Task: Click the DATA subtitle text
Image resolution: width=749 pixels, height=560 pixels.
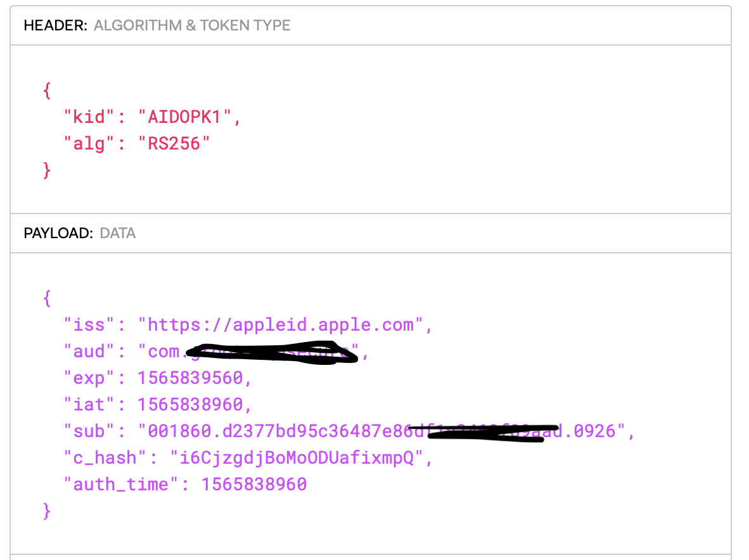Action: (x=117, y=233)
